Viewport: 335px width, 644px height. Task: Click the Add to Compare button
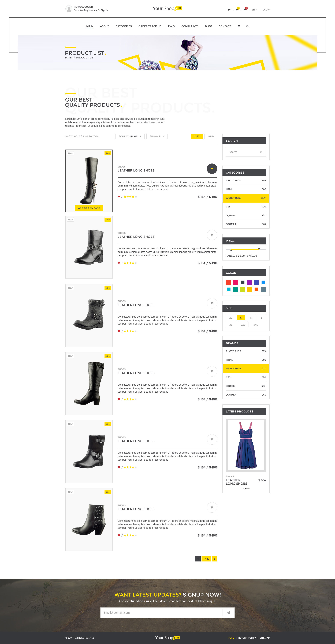point(89,208)
